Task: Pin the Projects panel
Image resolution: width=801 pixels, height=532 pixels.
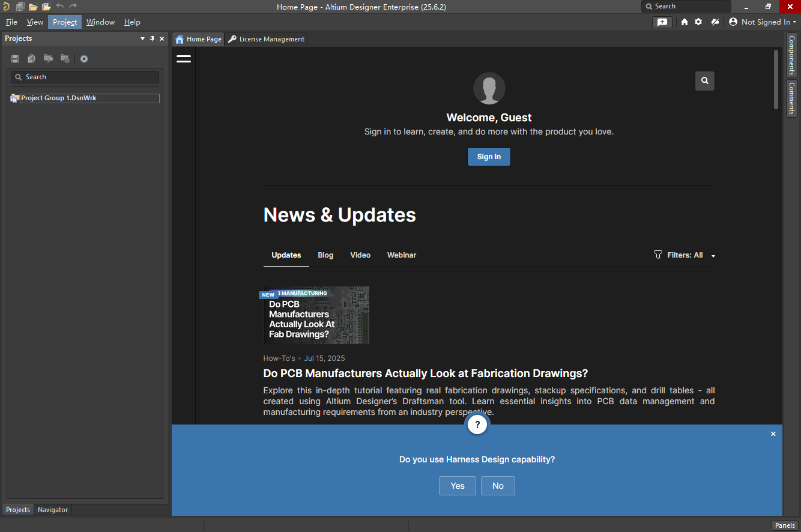Action: tap(152, 38)
